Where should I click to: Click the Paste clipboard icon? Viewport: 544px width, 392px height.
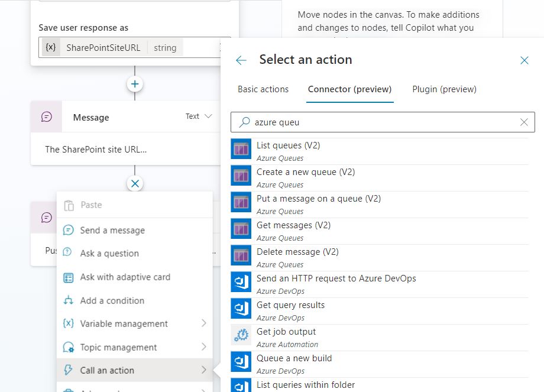(69, 205)
